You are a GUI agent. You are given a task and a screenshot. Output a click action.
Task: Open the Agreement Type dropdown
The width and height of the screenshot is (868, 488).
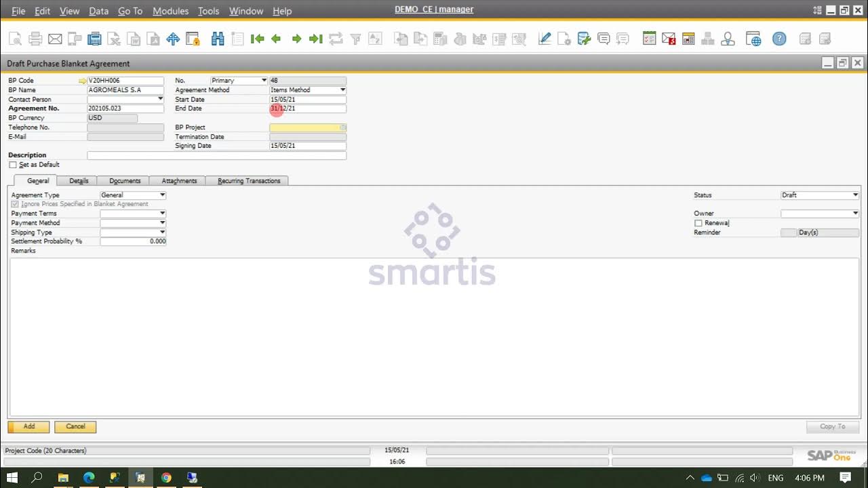162,195
